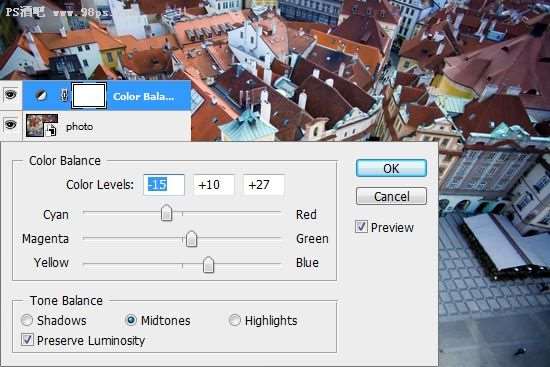This screenshot has width=550, height=367.
Task: Confirm with the OK button
Action: [x=391, y=168]
